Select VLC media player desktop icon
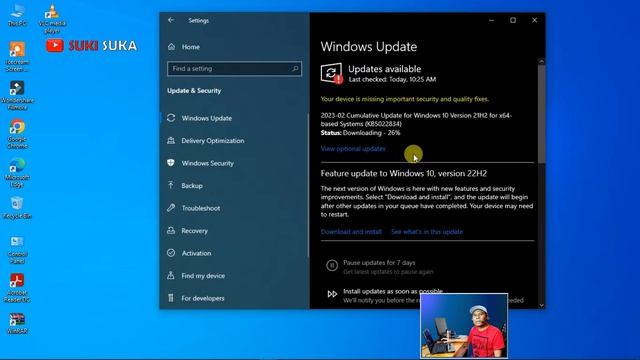Screen dimensions: 640x360 coord(52,18)
